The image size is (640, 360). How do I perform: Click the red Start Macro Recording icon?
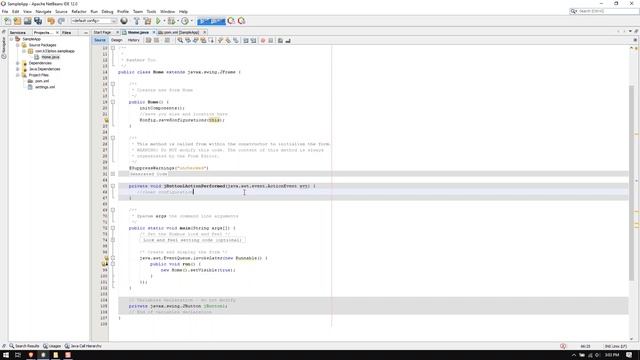(x=263, y=40)
